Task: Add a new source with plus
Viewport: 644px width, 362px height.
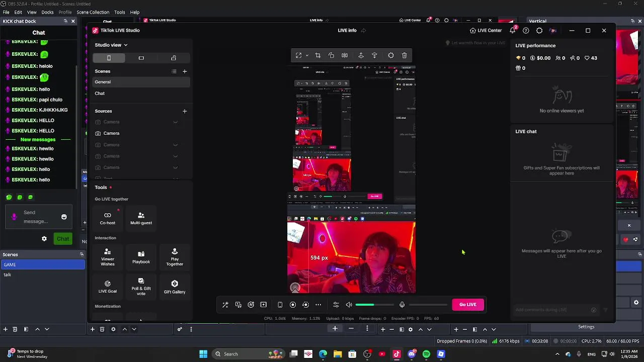Action: coord(185,111)
